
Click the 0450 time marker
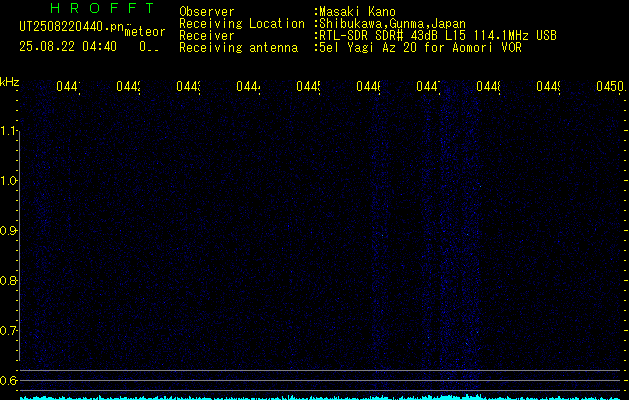coord(611,87)
